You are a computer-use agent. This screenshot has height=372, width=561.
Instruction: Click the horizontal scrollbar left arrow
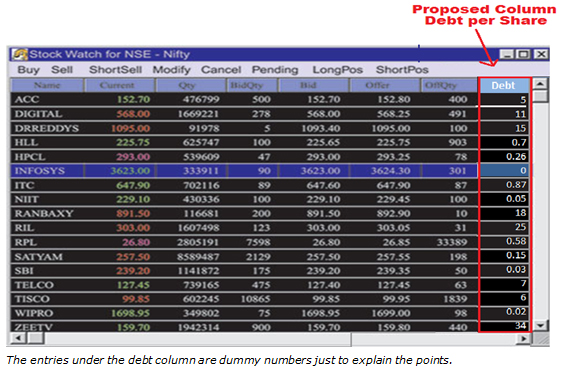[18, 338]
